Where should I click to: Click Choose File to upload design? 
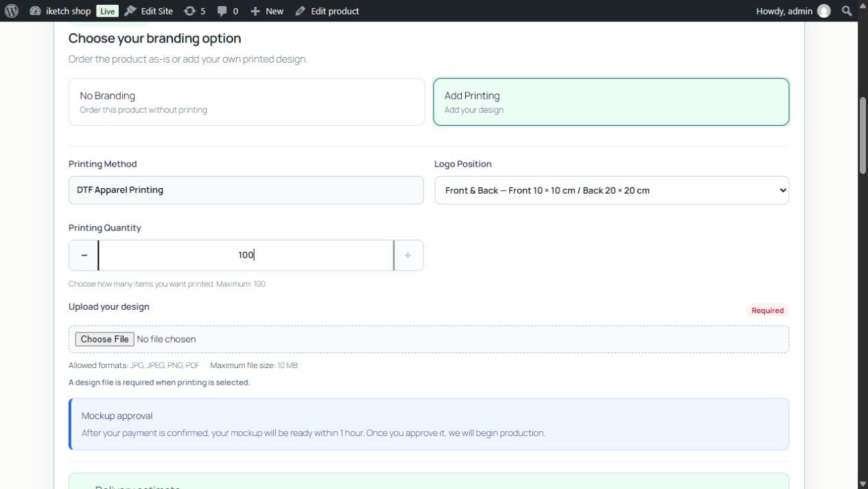(x=104, y=339)
